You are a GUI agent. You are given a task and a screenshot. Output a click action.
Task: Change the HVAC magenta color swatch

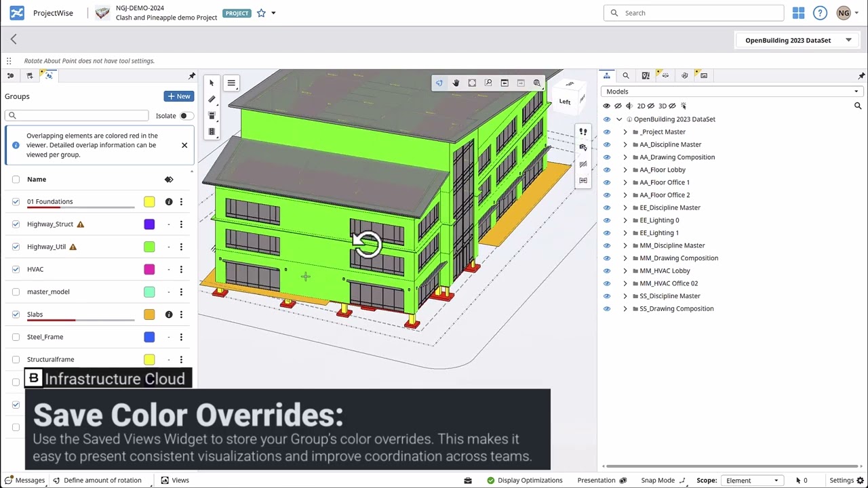coord(149,269)
